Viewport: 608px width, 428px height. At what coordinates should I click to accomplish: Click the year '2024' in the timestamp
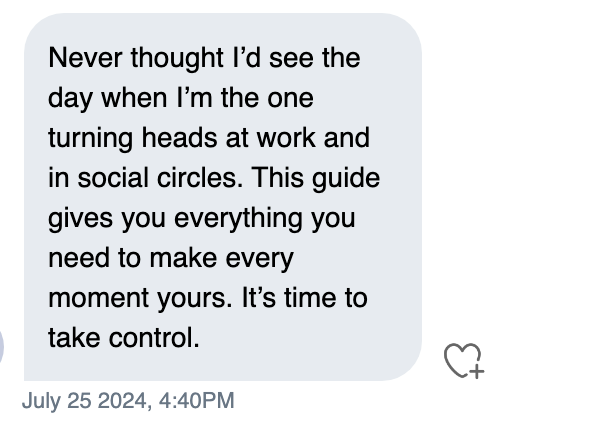pyautogui.click(x=123, y=400)
